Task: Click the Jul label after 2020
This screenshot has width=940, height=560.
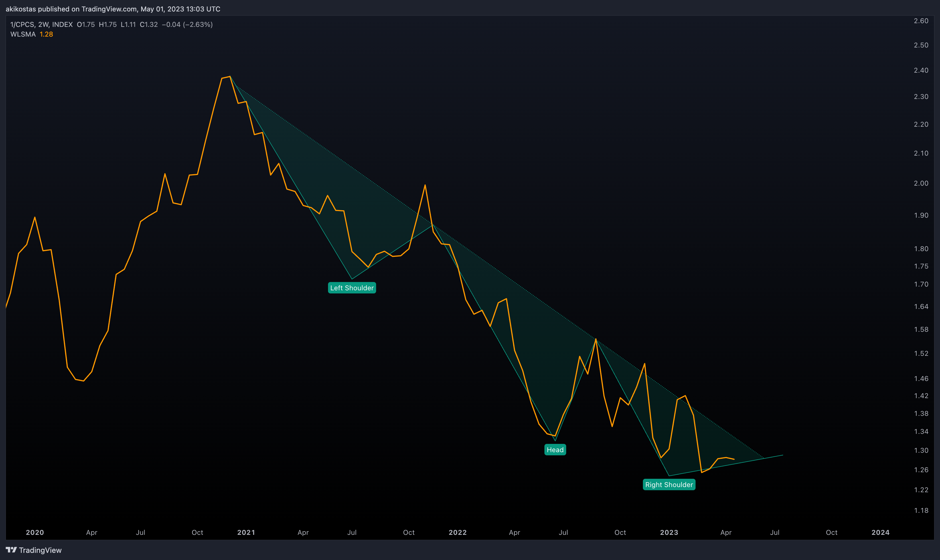Action: (x=141, y=533)
